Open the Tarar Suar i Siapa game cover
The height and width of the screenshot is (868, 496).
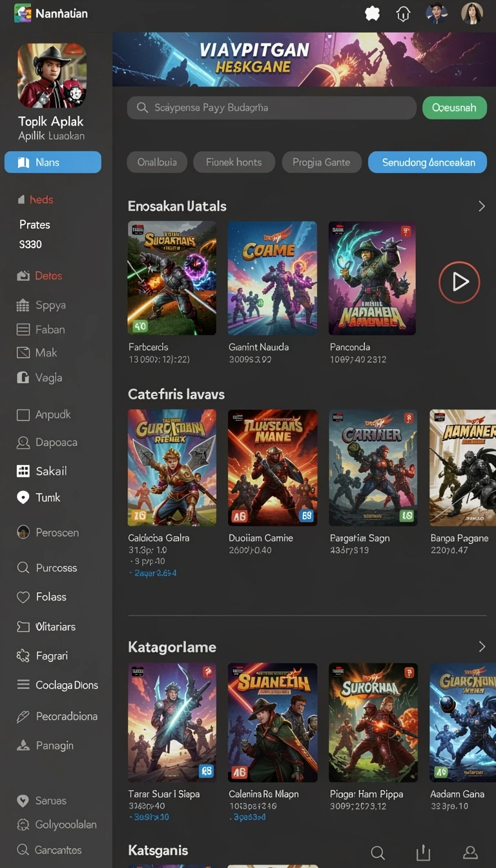tap(172, 722)
